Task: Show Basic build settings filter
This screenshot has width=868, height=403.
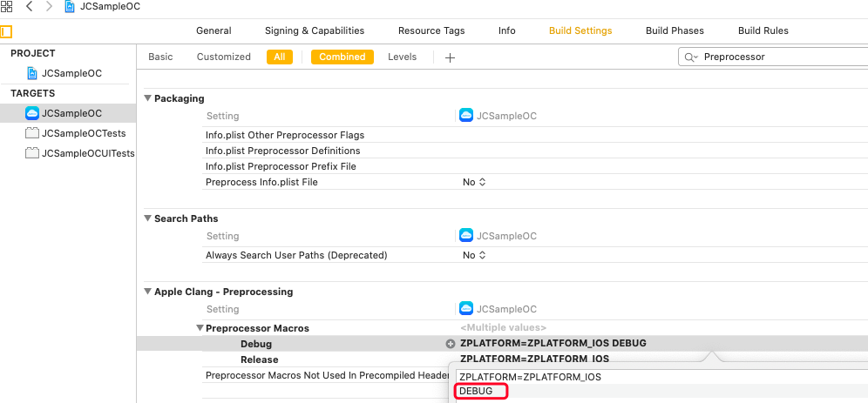Action: point(160,57)
